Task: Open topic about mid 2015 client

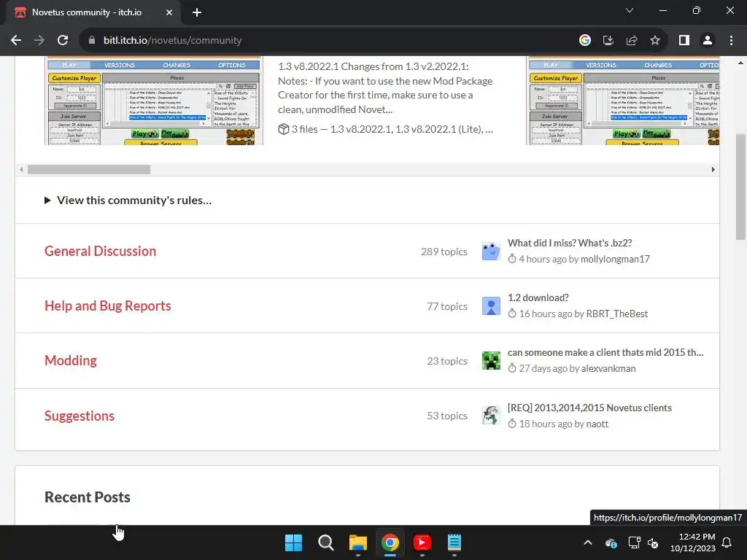Action: pos(605,352)
